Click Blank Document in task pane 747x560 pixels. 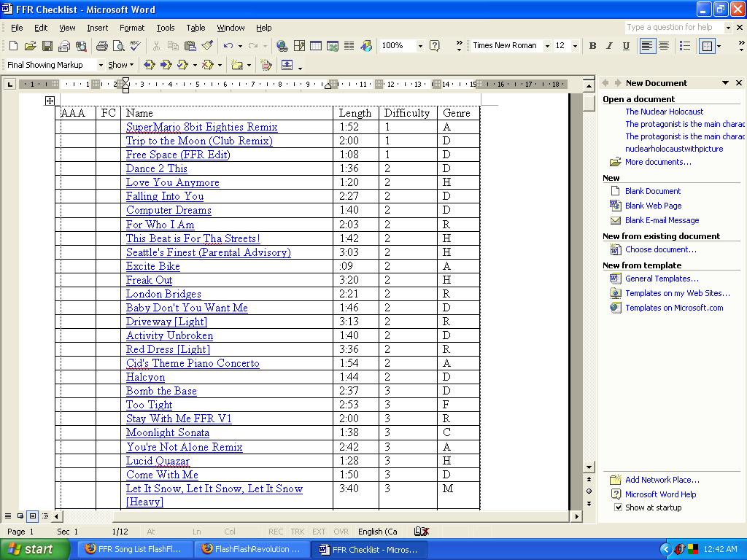pyautogui.click(x=653, y=191)
